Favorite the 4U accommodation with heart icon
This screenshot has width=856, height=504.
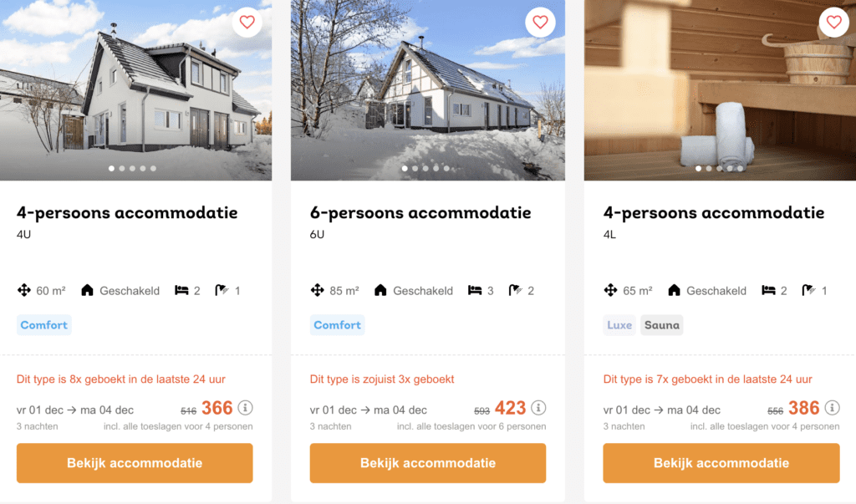[x=247, y=23]
